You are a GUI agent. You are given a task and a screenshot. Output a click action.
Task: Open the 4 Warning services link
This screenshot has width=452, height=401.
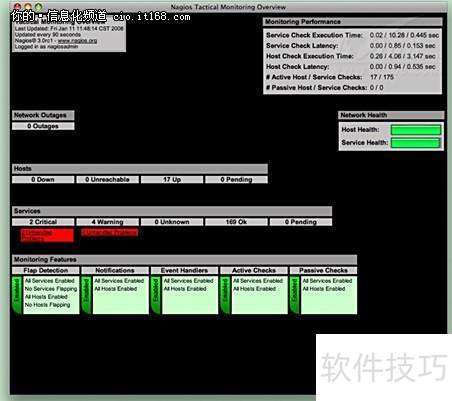(107, 222)
